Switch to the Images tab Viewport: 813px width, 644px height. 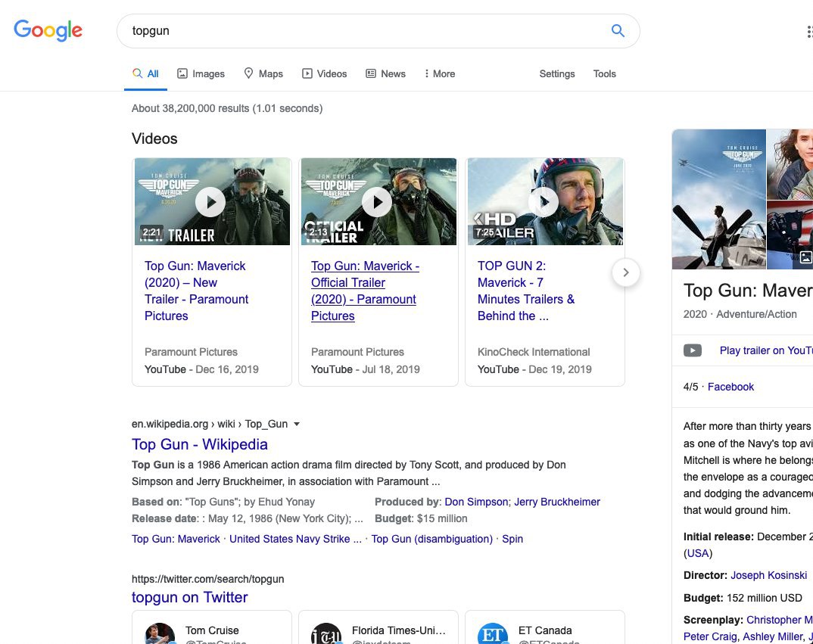[x=201, y=73]
